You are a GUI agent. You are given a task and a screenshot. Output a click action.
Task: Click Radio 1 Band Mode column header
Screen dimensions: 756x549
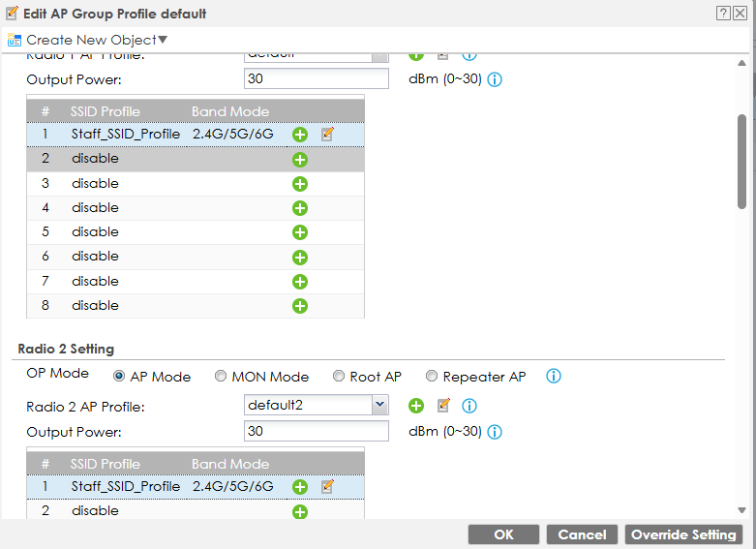click(x=230, y=111)
